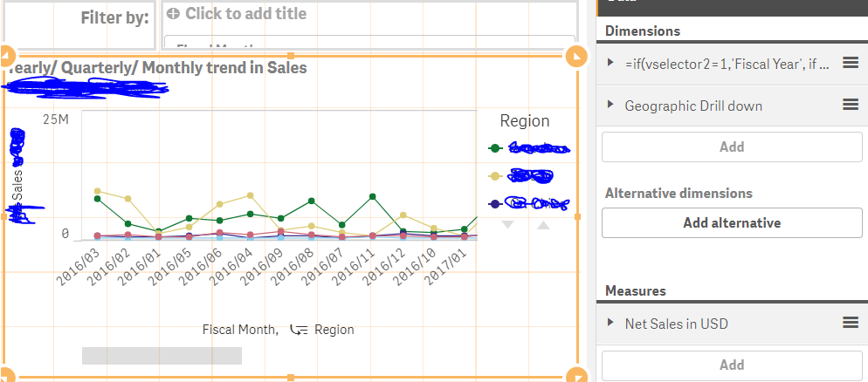Click the handle icon on the Fiscal Year expression row

(x=851, y=63)
